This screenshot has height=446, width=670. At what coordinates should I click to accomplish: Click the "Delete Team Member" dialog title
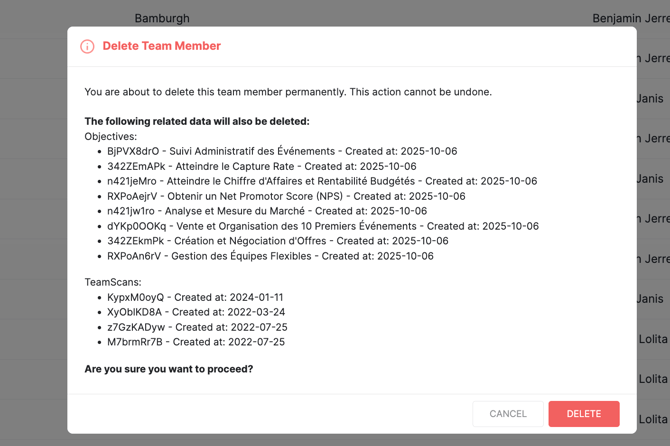coord(161,46)
